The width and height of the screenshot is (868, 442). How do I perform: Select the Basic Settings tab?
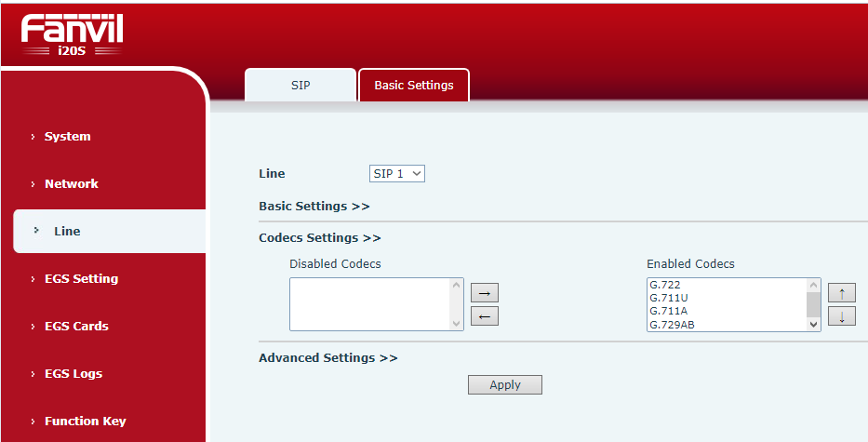[x=414, y=86]
